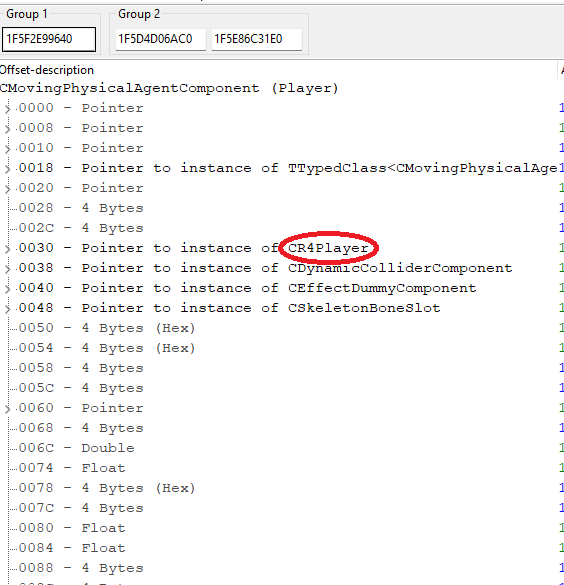564x585 pixels.
Task: Select the '007C - 4 Bytes' row
Action: click(81, 508)
